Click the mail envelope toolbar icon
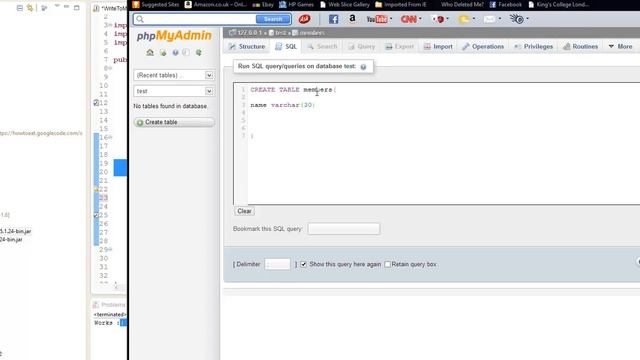 click(x=489, y=19)
